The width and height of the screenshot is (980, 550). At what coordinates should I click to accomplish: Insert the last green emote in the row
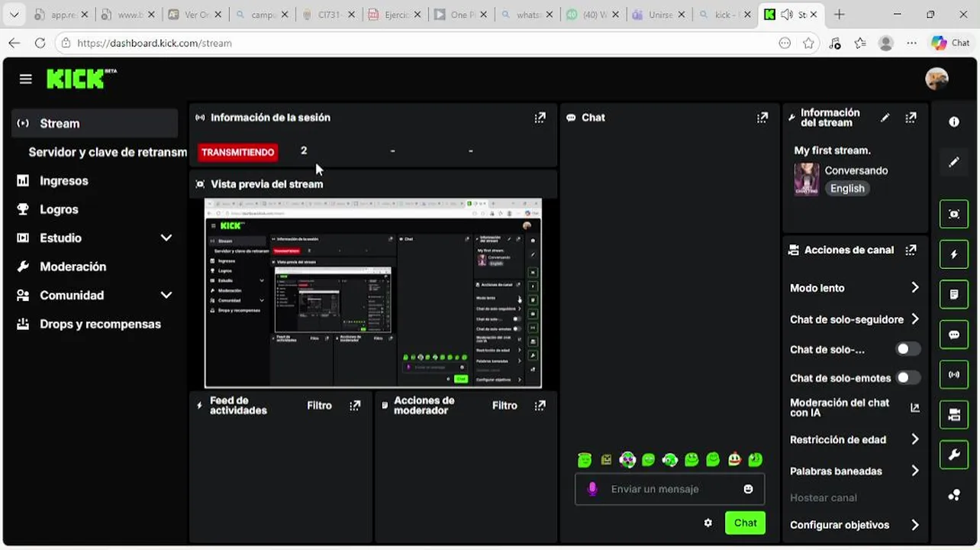tap(756, 459)
